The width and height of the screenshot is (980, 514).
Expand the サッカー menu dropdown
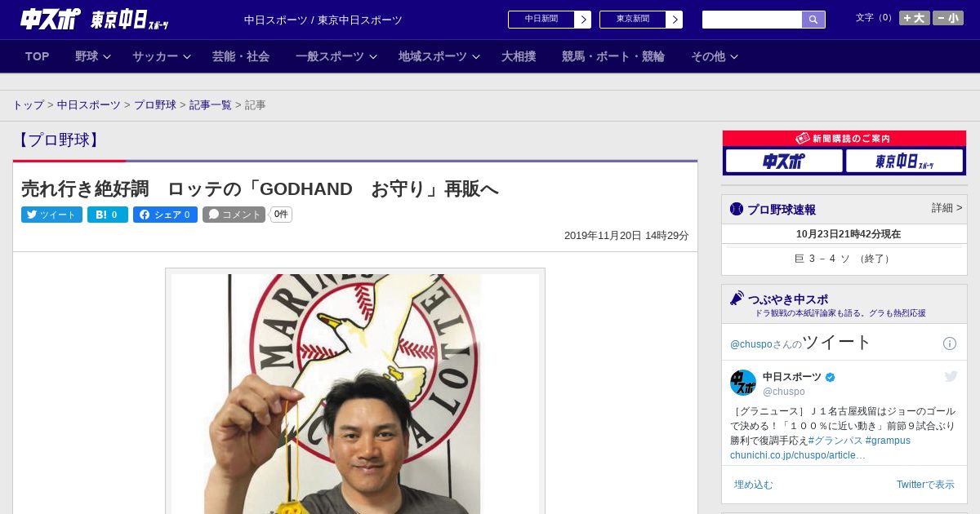[162, 56]
